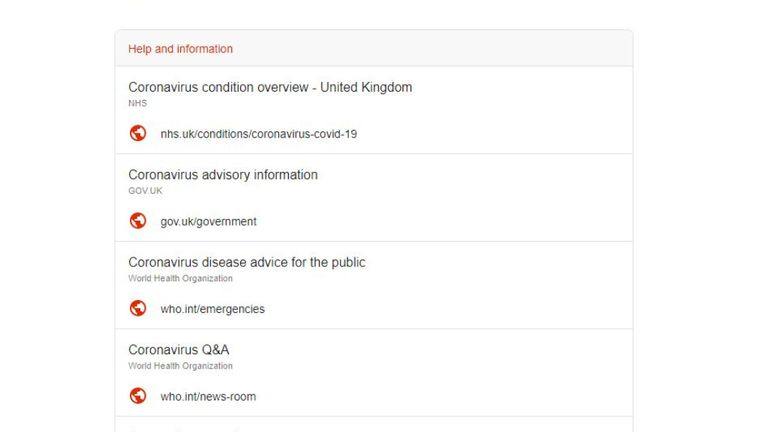
Task: Click the globe icon beside who.int/emergencies
Action: (x=138, y=309)
